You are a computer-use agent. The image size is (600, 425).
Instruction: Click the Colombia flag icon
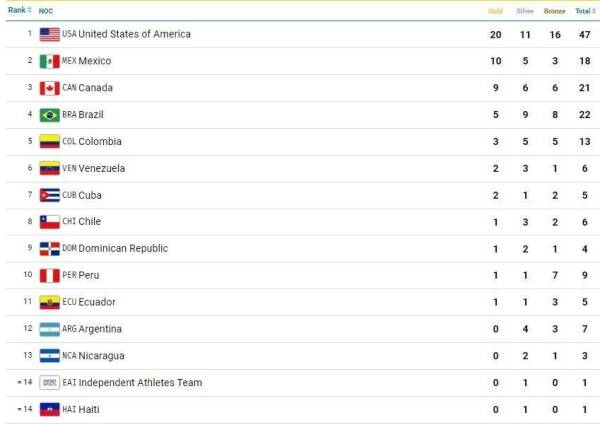pyautogui.click(x=50, y=142)
